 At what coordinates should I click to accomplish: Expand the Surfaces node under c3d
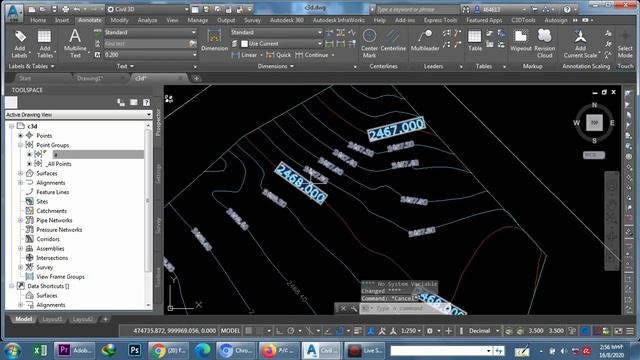pyautogui.click(x=20, y=173)
